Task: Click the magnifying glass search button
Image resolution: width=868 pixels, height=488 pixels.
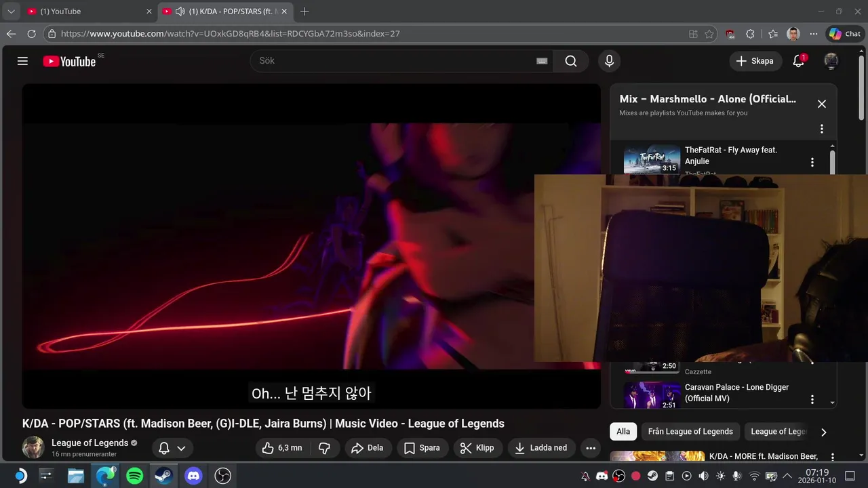Action: pos(571,61)
